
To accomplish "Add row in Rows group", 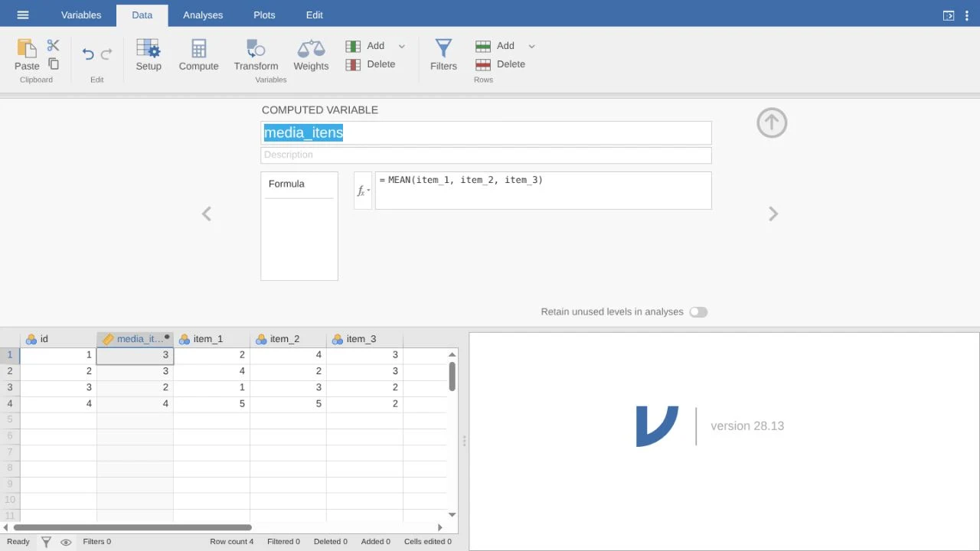I will 495,46.
